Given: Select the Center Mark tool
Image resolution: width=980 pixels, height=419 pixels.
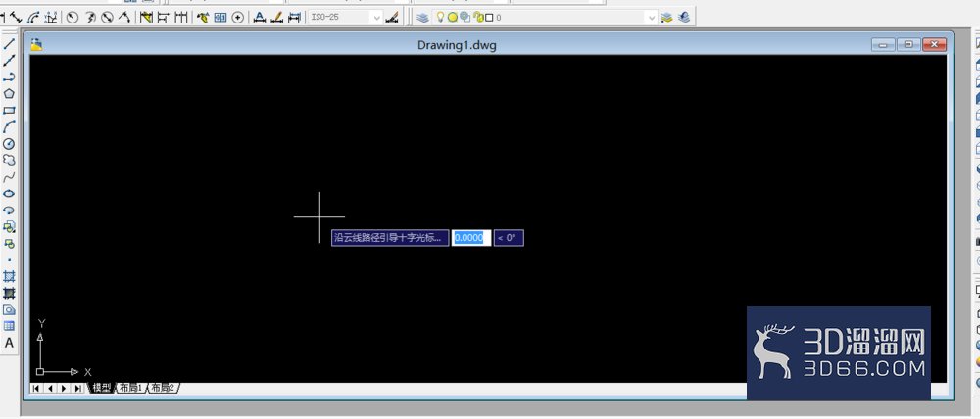Looking at the screenshot, I should [237, 18].
